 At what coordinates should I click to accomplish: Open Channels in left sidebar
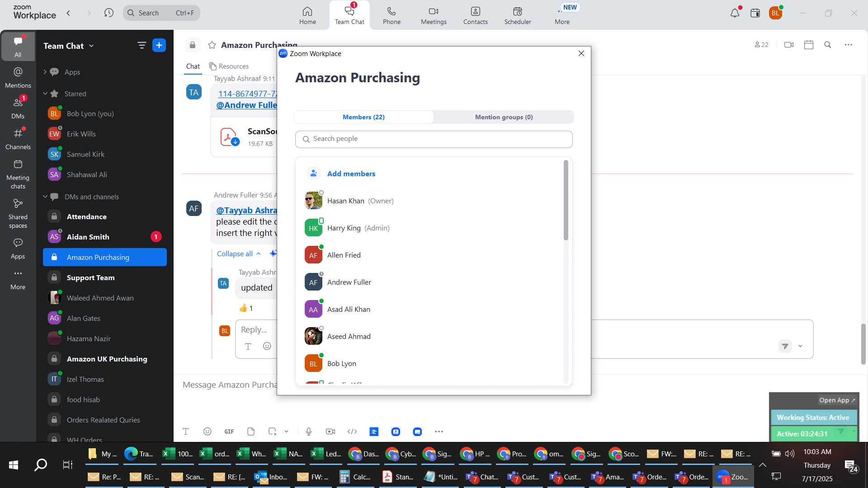coord(18,139)
